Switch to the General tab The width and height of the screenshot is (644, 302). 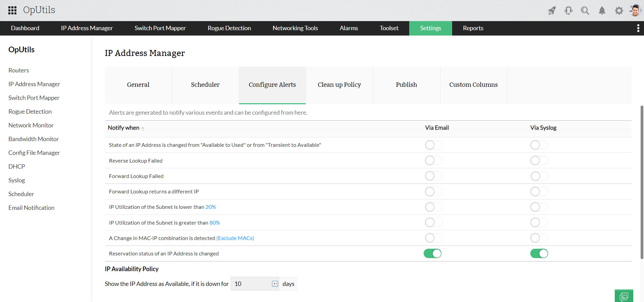pyautogui.click(x=138, y=85)
